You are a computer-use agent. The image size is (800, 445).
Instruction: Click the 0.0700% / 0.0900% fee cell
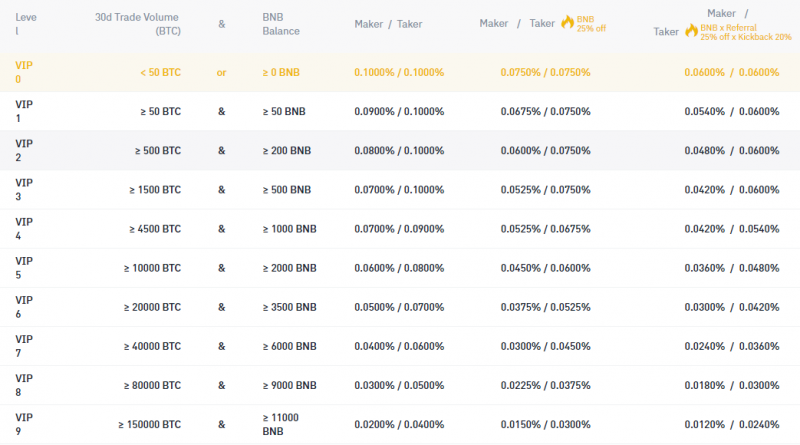click(x=399, y=229)
